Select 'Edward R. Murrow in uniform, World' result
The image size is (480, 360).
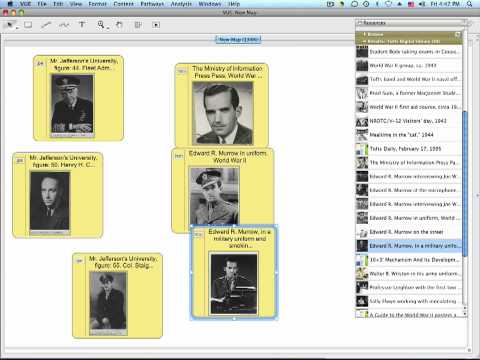tap(409, 218)
